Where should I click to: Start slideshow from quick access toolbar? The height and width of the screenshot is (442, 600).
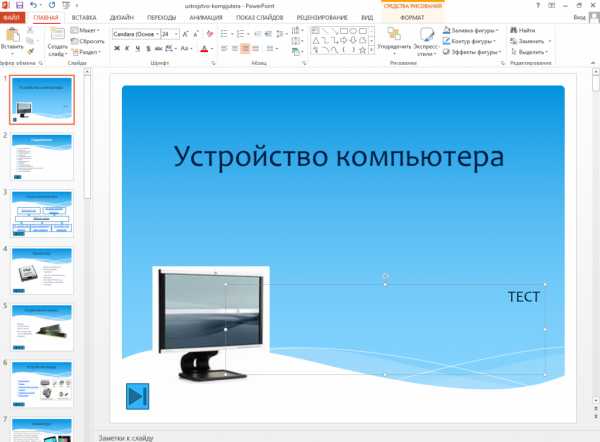coord(66,5)
